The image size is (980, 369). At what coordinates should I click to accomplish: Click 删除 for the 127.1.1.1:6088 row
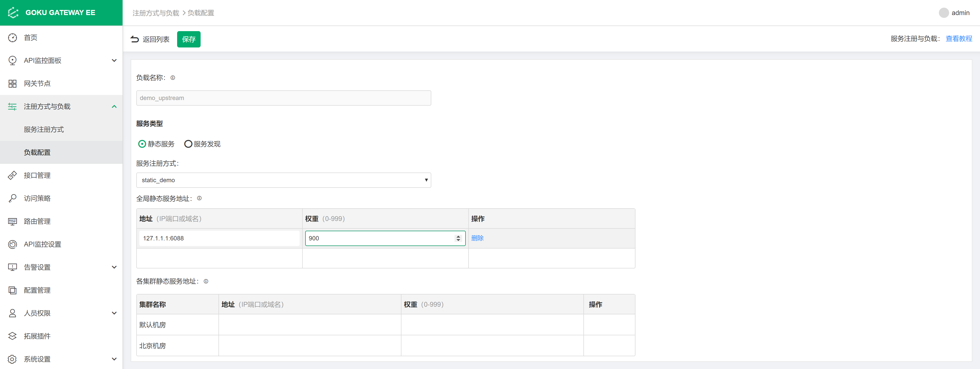coord(477,238)
